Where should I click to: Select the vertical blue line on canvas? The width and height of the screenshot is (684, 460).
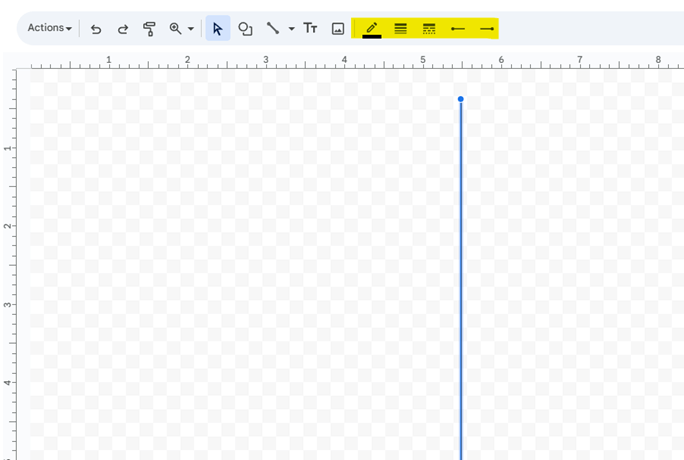click(461, 280)
